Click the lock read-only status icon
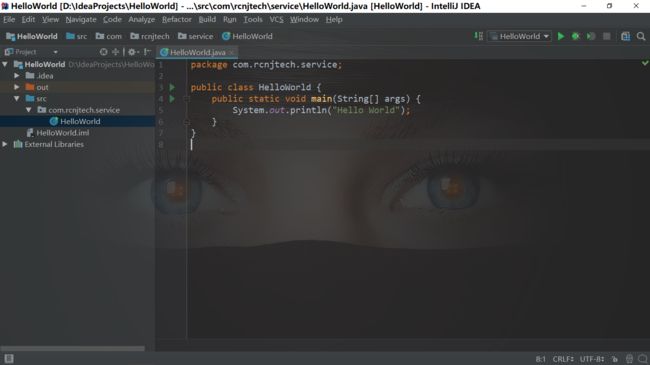 615,359
